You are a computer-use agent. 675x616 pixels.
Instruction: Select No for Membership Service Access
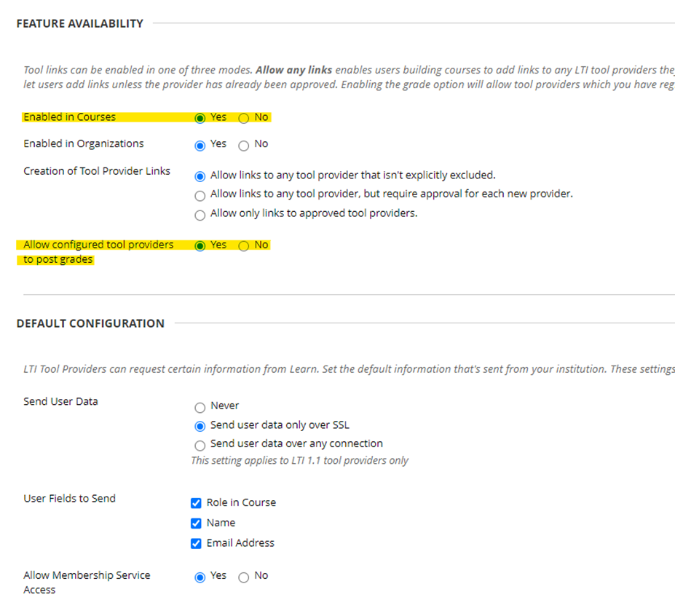[243, 576]
